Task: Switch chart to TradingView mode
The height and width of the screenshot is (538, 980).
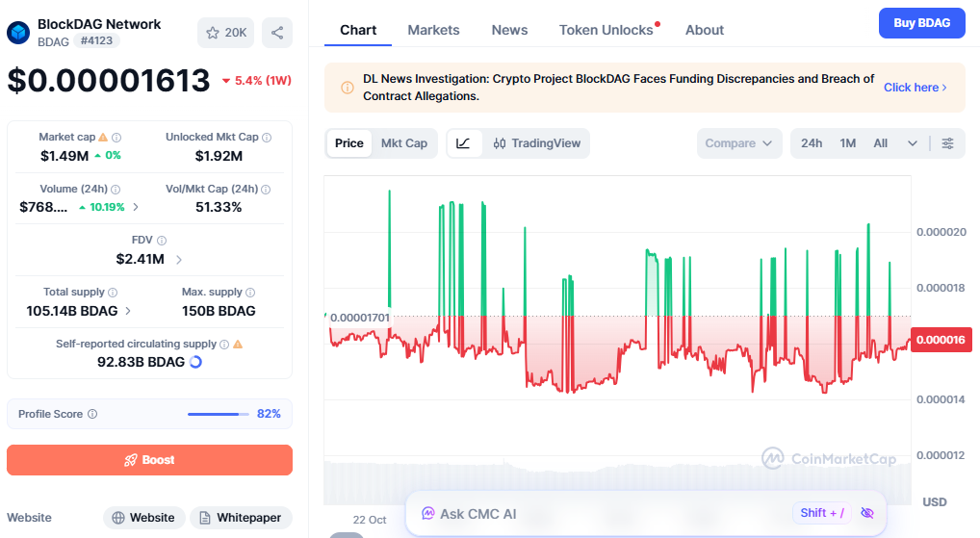Action: (537, 143)
